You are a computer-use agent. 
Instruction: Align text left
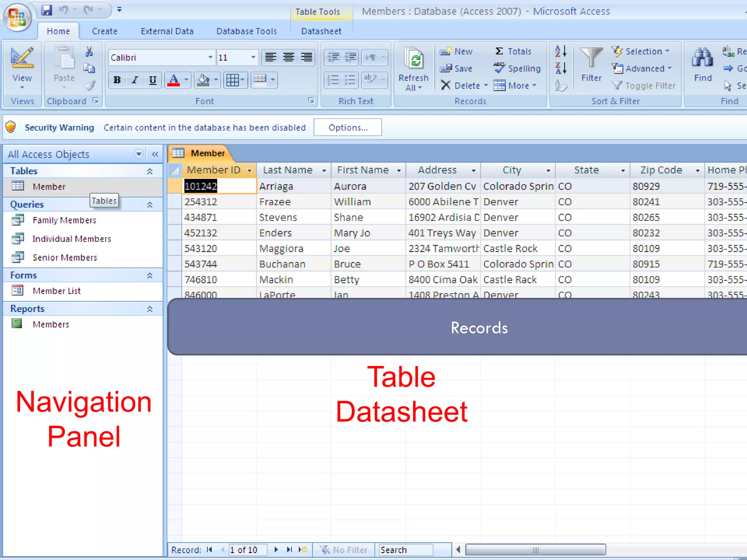click(271, 57)
